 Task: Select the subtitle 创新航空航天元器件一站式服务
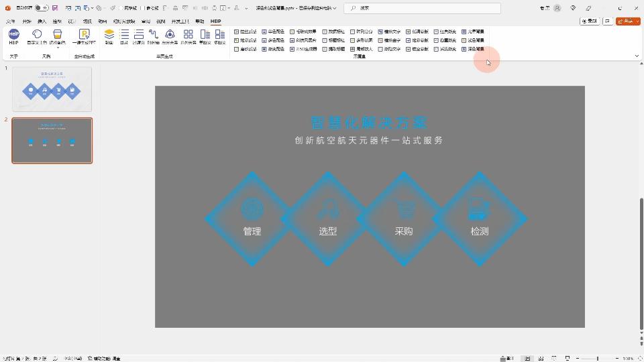coord(369,140)
